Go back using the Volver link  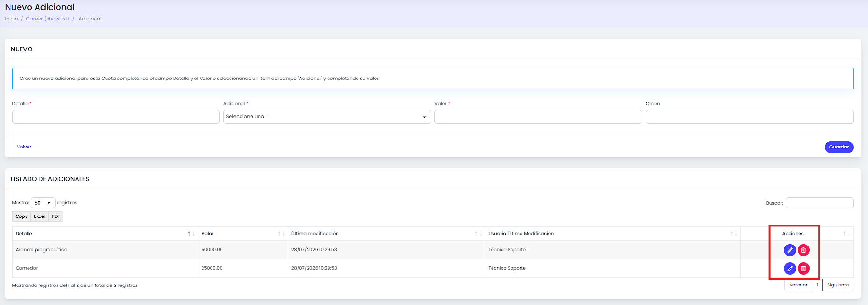[24, 147]
